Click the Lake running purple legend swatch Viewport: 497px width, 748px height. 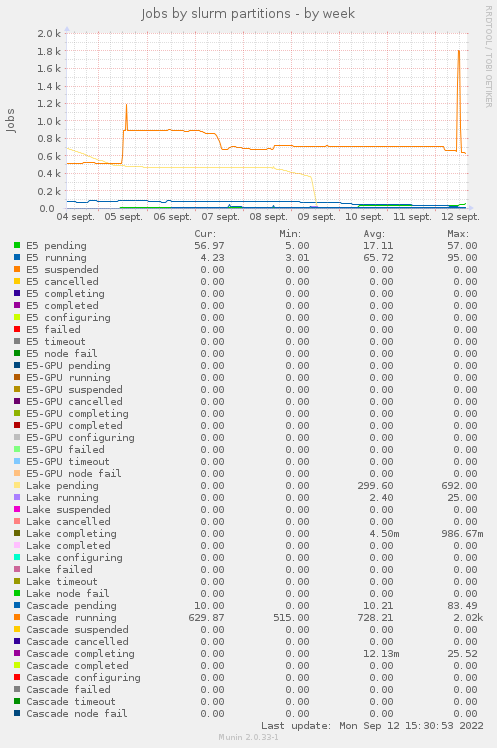tap(17, 497)
